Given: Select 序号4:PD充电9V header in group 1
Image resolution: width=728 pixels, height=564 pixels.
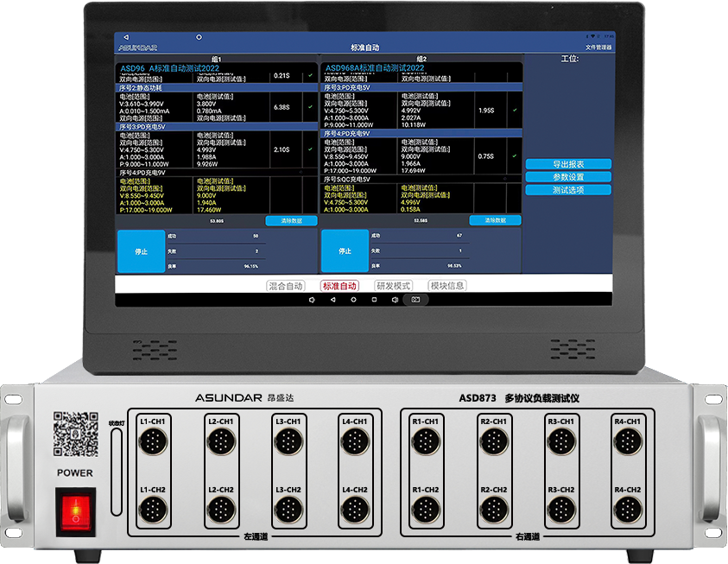Looking at the screenshot, I should pos(217,173).
